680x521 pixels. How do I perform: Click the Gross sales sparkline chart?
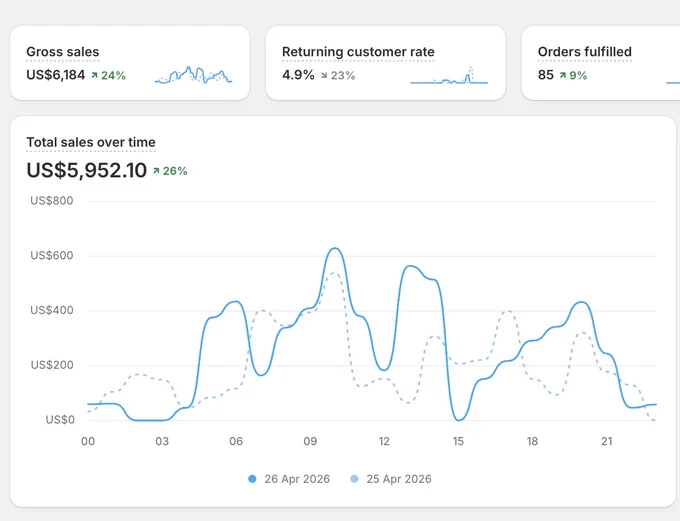pos(193,75)
